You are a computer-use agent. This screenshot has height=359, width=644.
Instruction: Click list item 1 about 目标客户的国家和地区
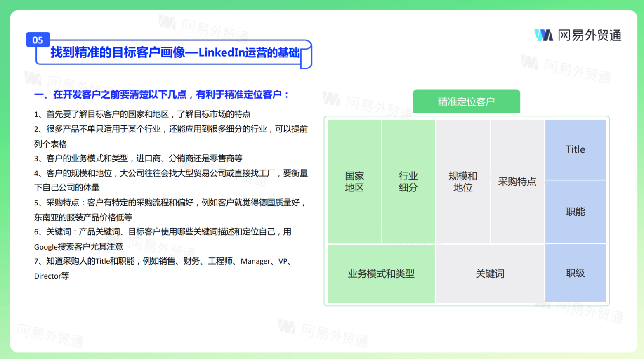coord(142,114)
